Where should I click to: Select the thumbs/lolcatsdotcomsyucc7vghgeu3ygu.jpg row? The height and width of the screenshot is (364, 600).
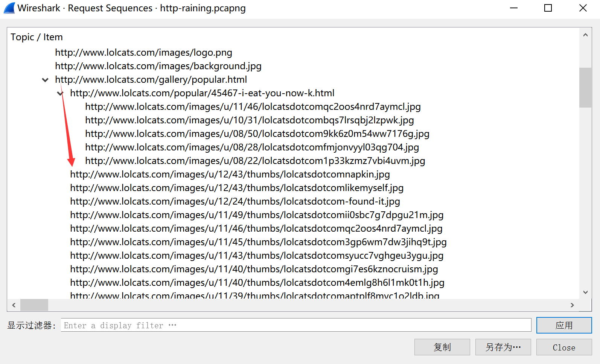coord(257,256)
